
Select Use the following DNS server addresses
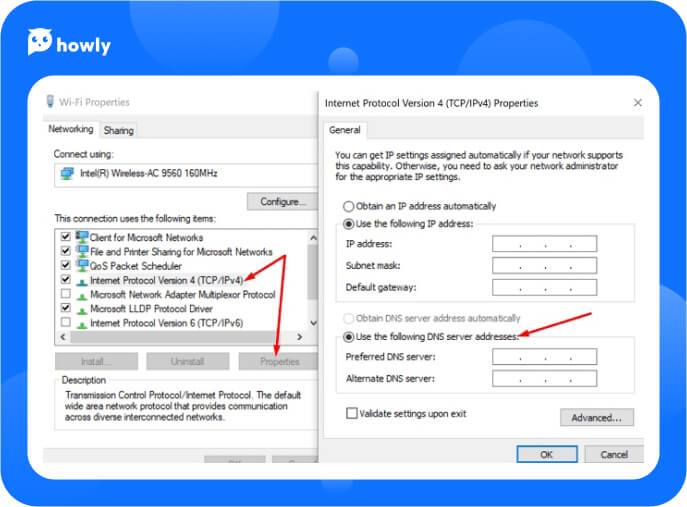point(349,337)
